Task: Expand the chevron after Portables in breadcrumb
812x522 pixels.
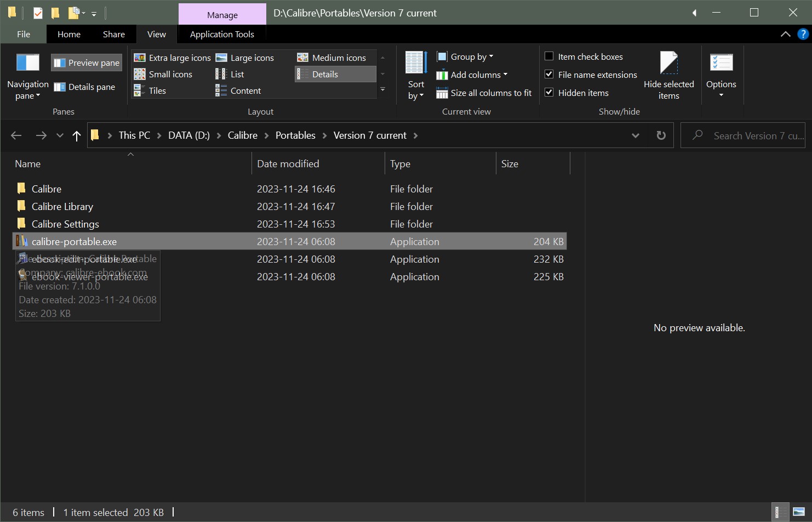Action: (x=324, y=135)
